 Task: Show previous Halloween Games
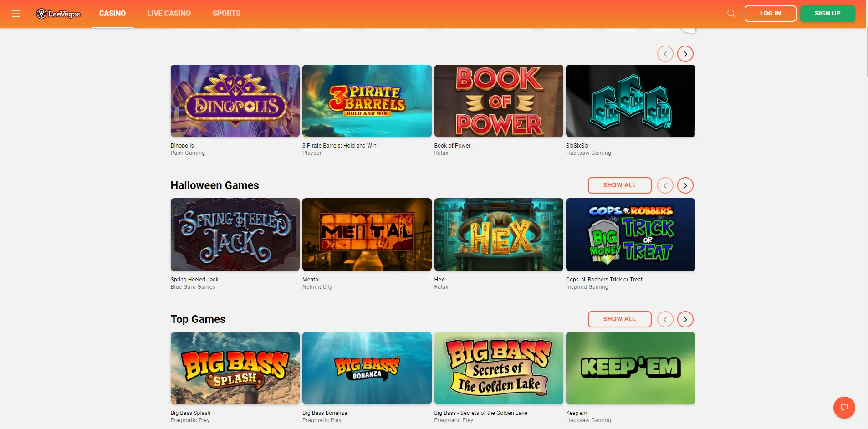(665, 185)
